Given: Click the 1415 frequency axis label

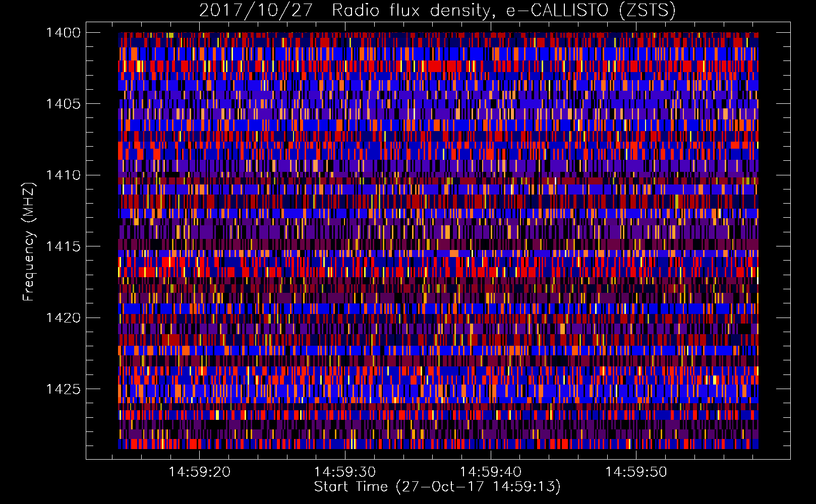Looking at the screenshot, I should [x=63, y=246].
